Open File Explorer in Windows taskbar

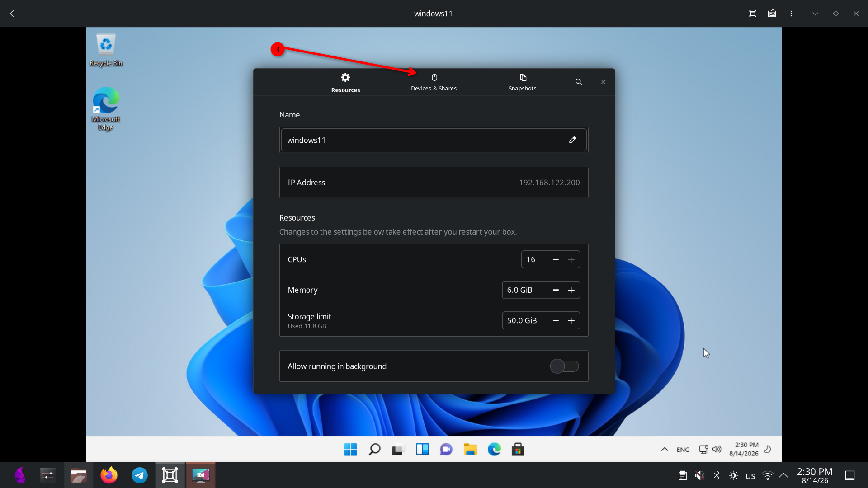(x=470, y=450)
